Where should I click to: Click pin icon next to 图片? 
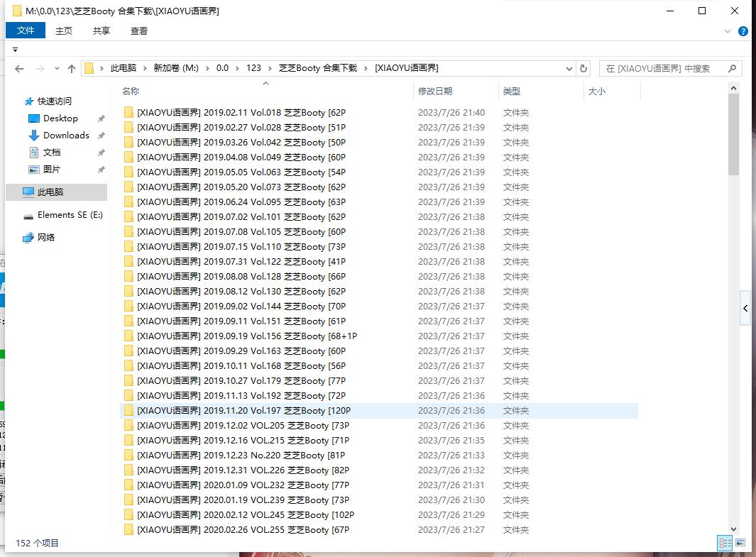pos(102,170)
